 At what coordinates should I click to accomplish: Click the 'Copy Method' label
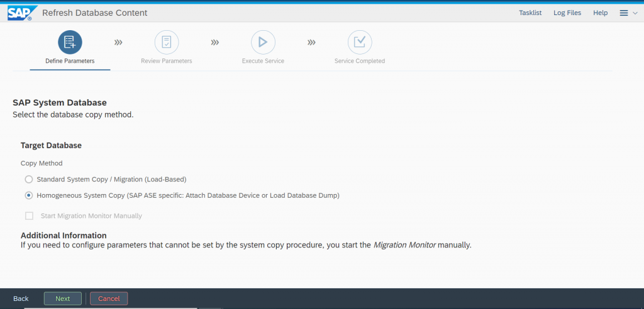point(42,163)
